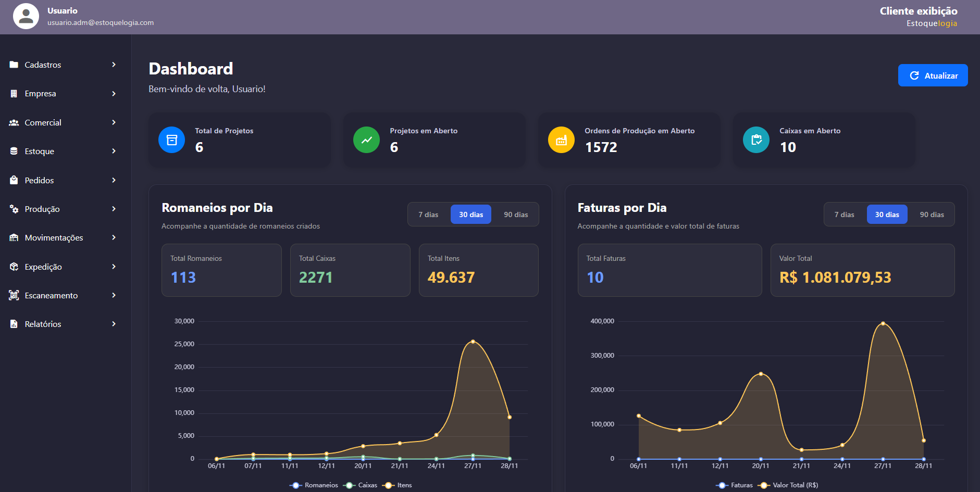Click the Escaneamento scanner icon
Image resolution: width=980 pixels, height=492 pixels.
coord(14,295)
